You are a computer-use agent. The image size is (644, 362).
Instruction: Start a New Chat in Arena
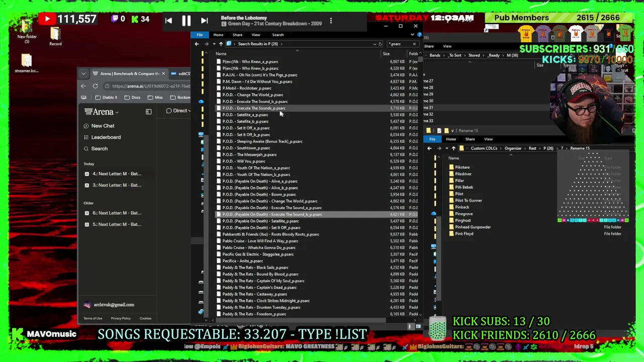click(x=99, y=126)
